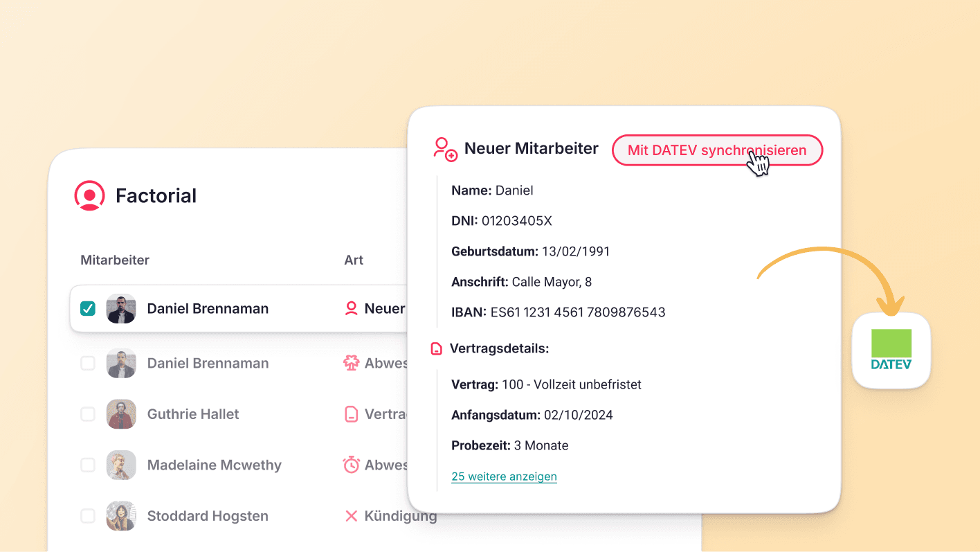This screenshot has width=980, height=552.
Task: Click the contract document icon for Guthrie Hallet
Action: [352, 413]
